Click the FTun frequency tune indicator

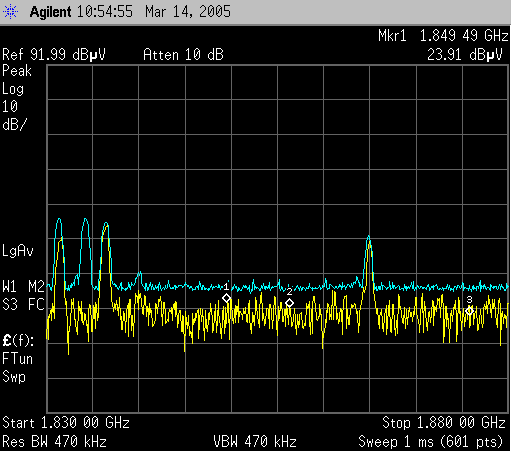point(17,359)
